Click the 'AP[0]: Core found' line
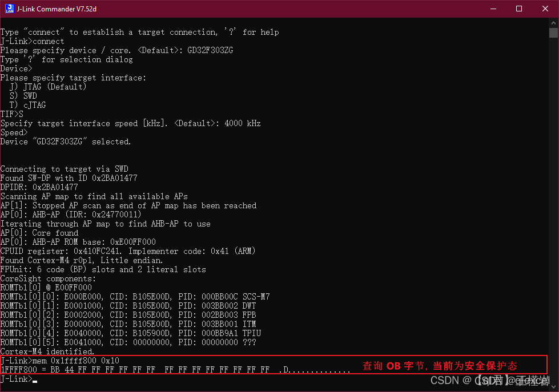The height and width of the screenshot is (392, 559). 39,233
